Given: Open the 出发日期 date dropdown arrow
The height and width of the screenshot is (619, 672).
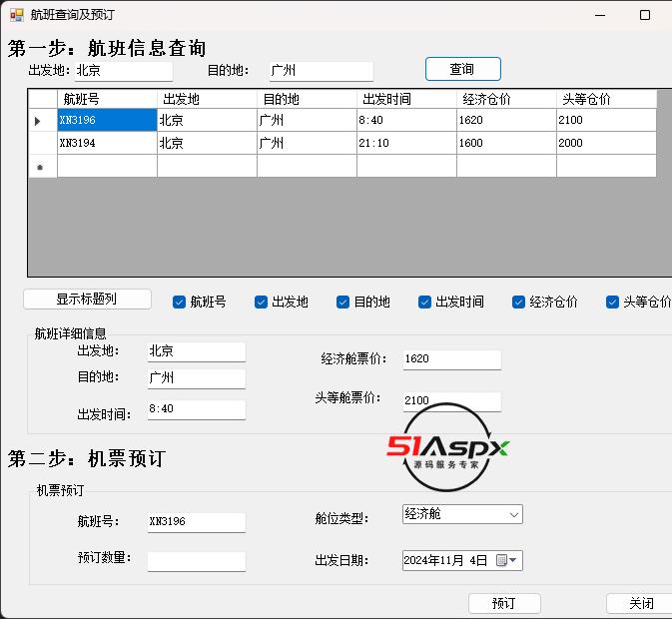Looking at the screenshot, I should coord(514,561).
